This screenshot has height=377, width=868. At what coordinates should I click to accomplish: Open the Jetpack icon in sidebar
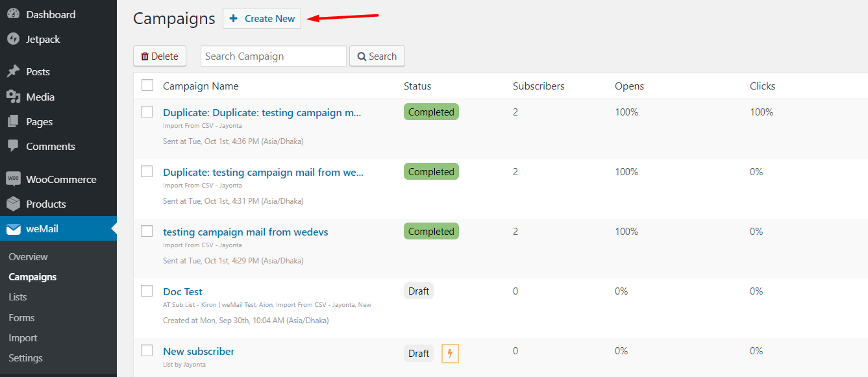[14, 39]
